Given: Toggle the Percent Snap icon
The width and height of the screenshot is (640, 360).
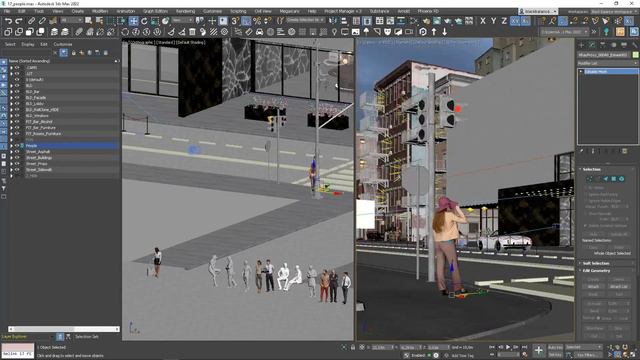Looking at the screenshot, I should [257, 21].
